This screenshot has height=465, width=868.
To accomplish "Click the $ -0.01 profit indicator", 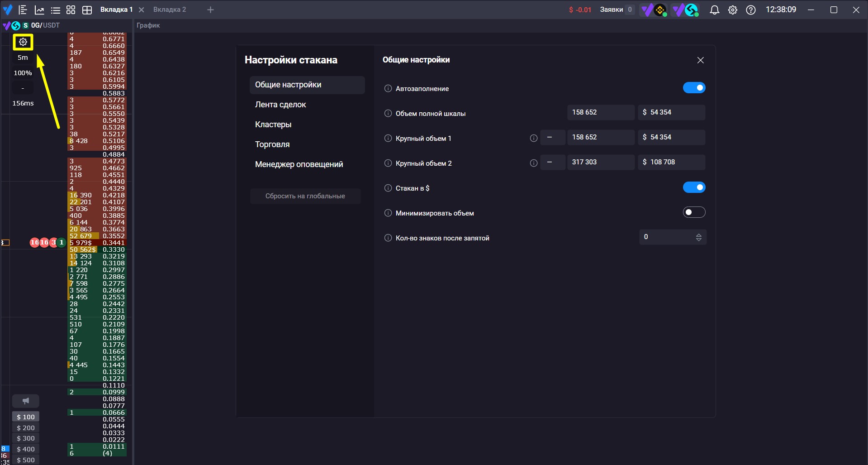I will coord(580,10).
